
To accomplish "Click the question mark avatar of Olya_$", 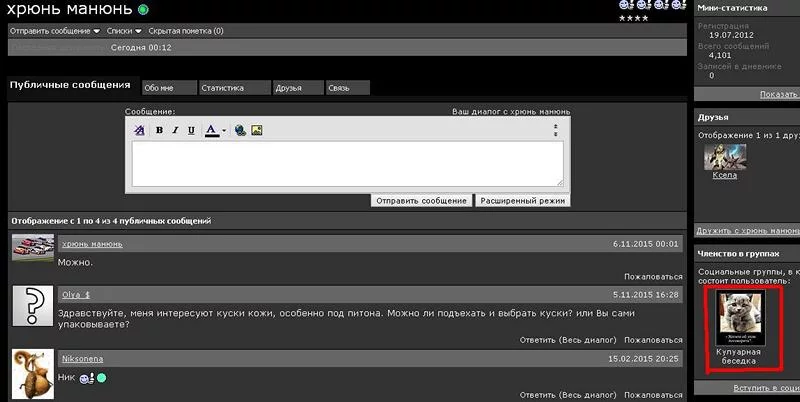I will (x=33, y=306).
